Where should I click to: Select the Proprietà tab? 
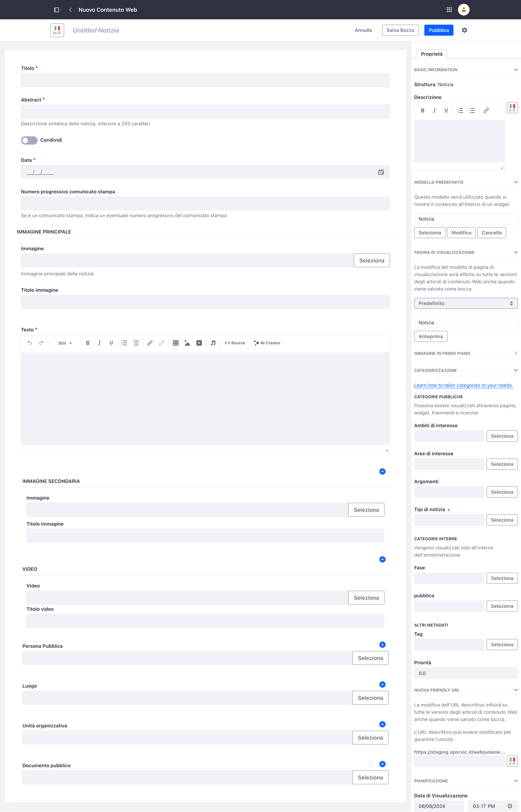(x=431, y=54)
